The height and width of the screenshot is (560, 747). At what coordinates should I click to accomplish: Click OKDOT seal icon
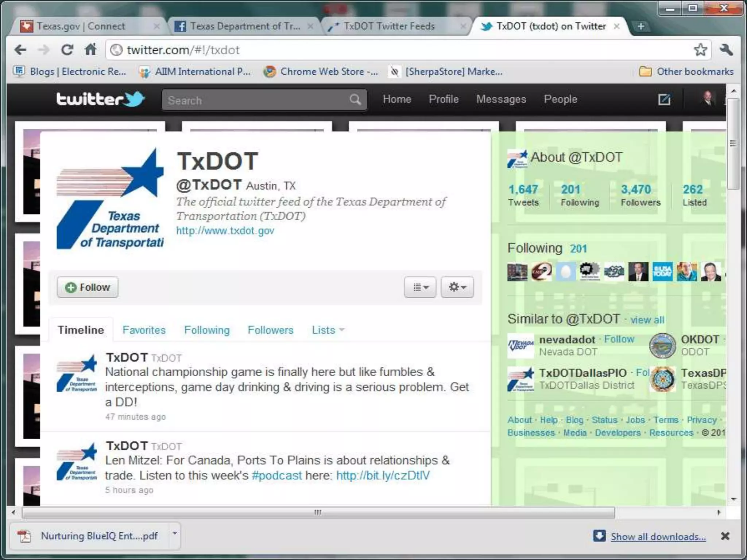[x=662, y=346]
